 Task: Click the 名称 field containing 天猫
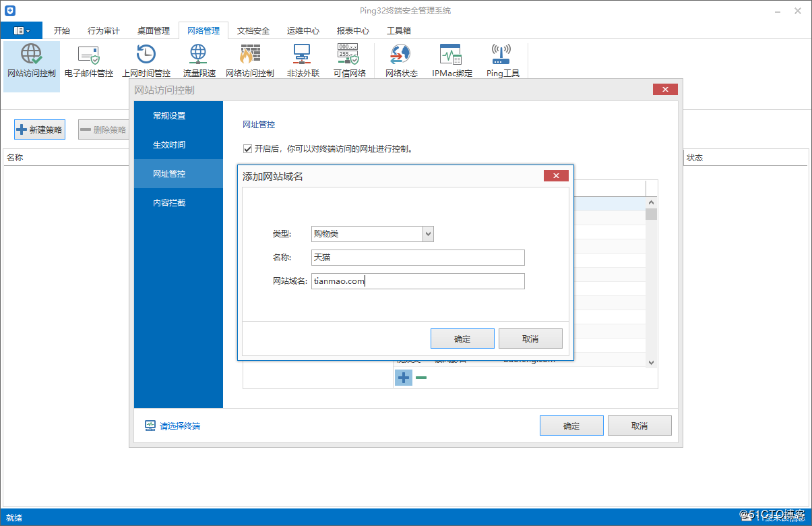pos(418,258)
